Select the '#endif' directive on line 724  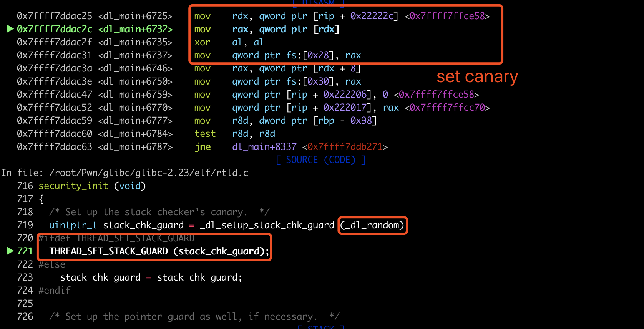55,291
